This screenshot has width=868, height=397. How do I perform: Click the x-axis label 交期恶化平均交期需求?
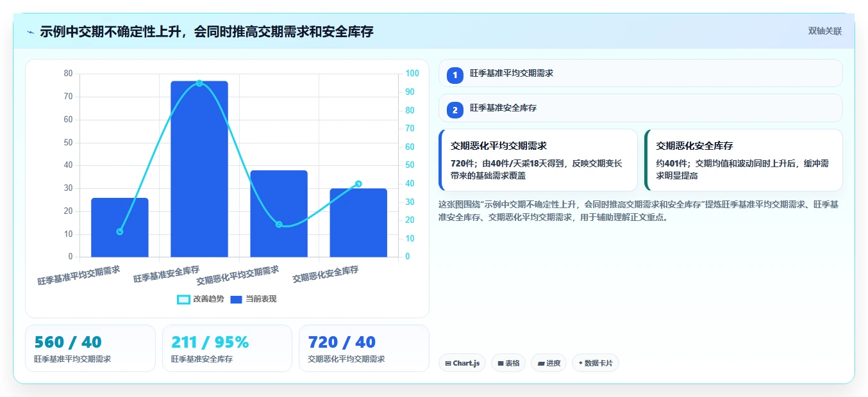point(237,275)
